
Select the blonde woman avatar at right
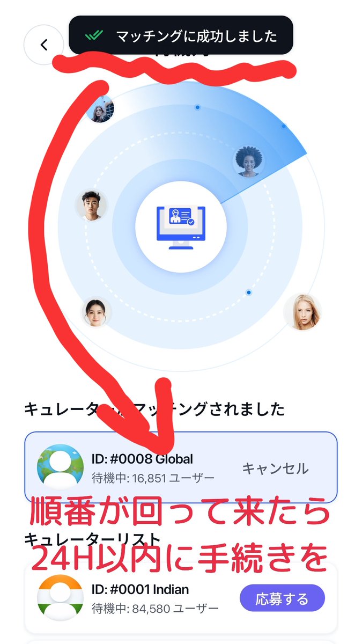pyautogui.click(x=302, y=312)
